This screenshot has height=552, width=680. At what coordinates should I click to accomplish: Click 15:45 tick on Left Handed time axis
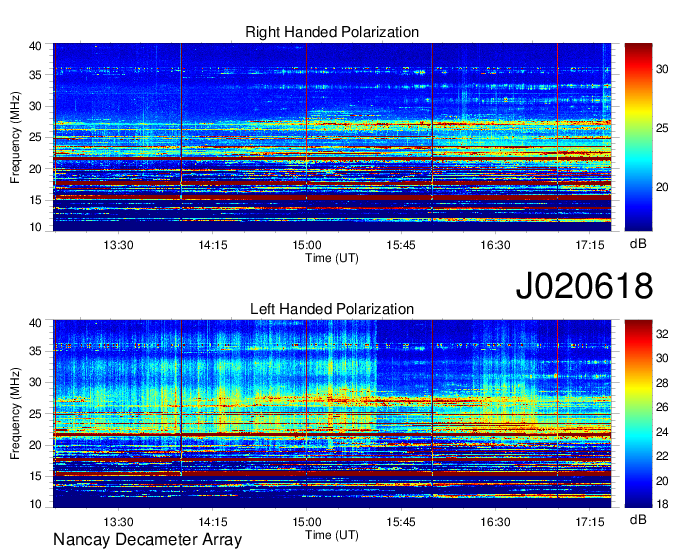401,522
